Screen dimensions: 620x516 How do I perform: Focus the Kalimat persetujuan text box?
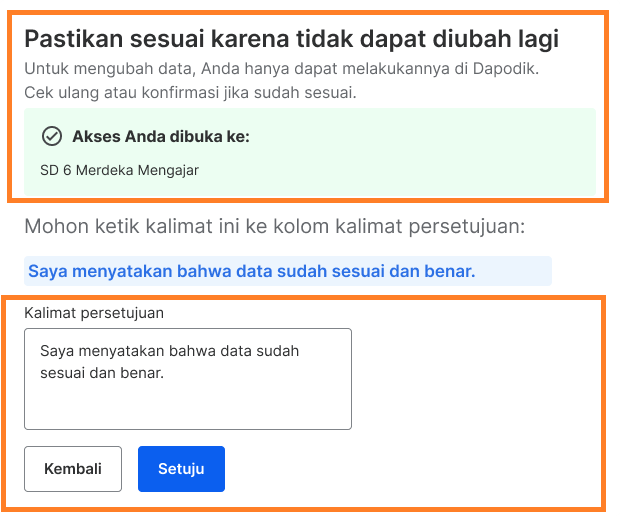pyautogui.click(x=188, y=379)
